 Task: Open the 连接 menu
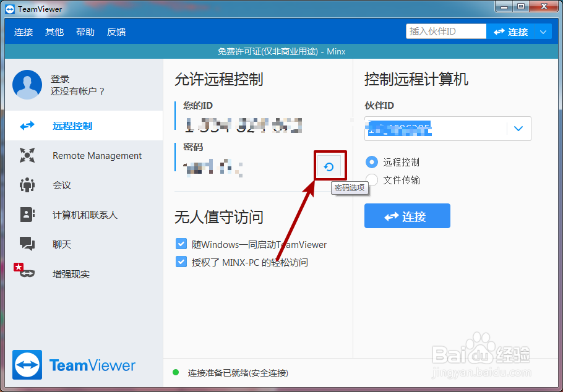24,32
